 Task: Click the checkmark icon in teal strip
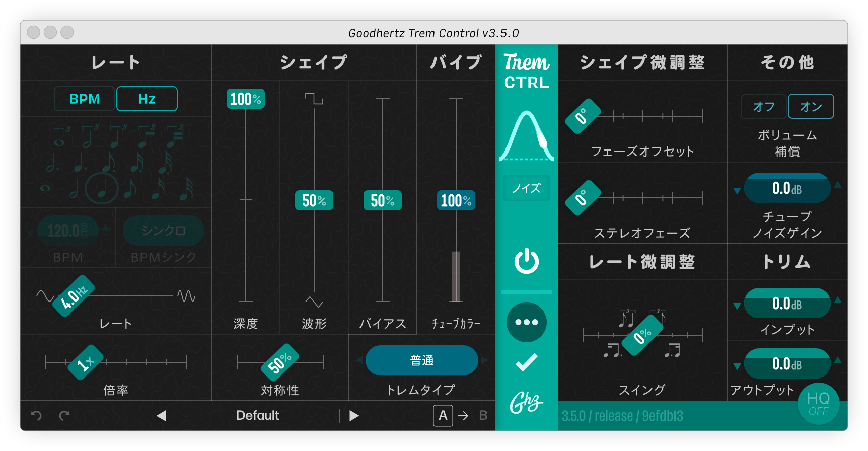point(526,362)
